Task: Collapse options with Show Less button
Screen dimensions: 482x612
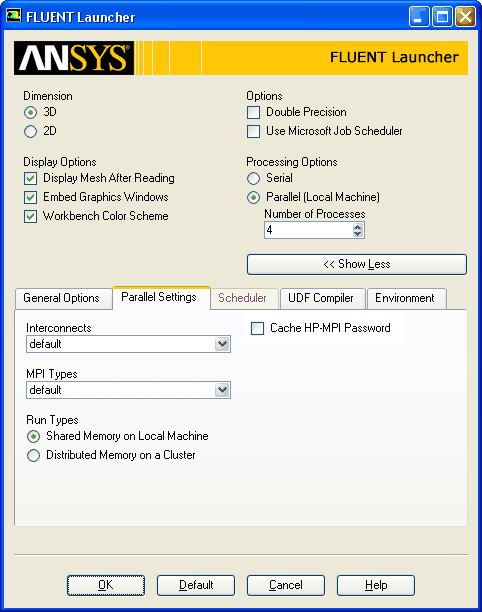Action: pyautogui.click(x=357, y=265)
